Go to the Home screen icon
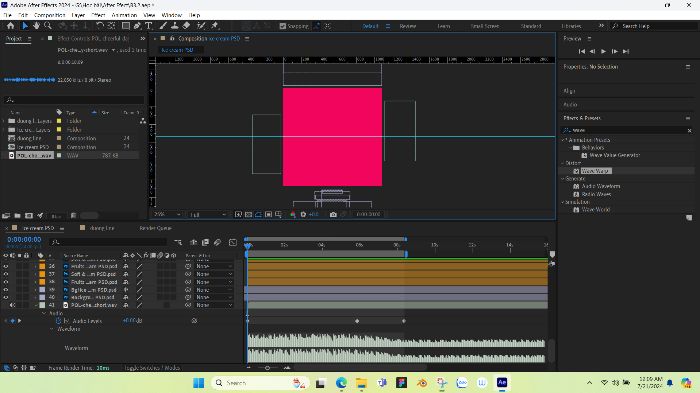This screenshot has width=700, height=393. point(10,26)
